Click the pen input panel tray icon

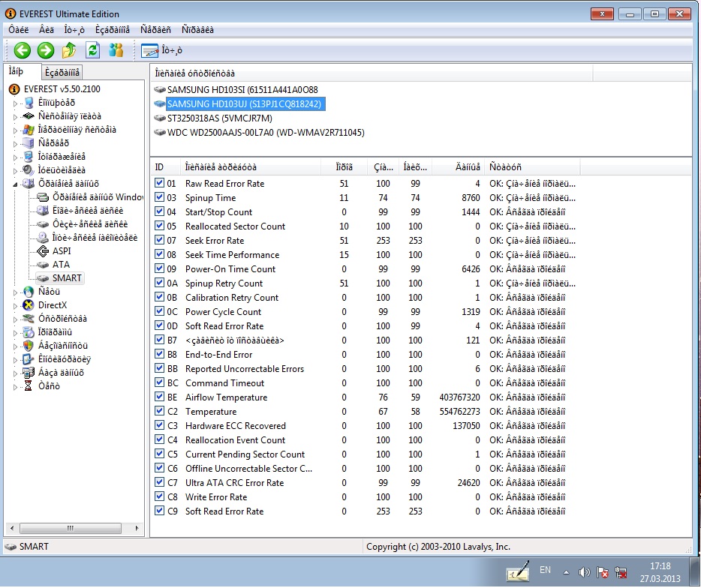pyautogui.click(x=518, y=571)
